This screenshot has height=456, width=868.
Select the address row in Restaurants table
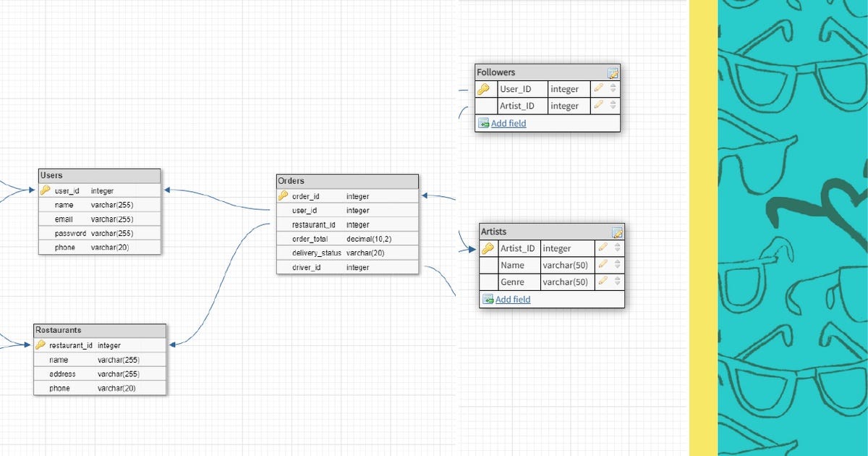pyautogui.click(x=100, y=374)
